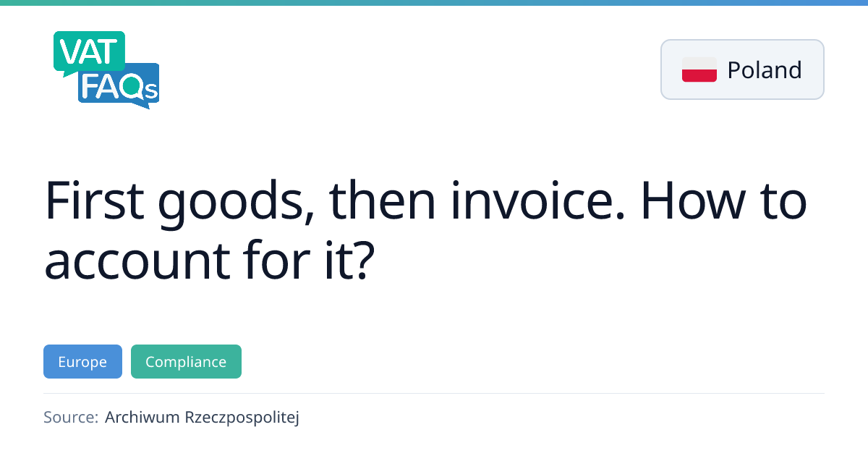Click the "How to" headline text
The height and width of the screenshot is (456, 868).
point(723,201)
